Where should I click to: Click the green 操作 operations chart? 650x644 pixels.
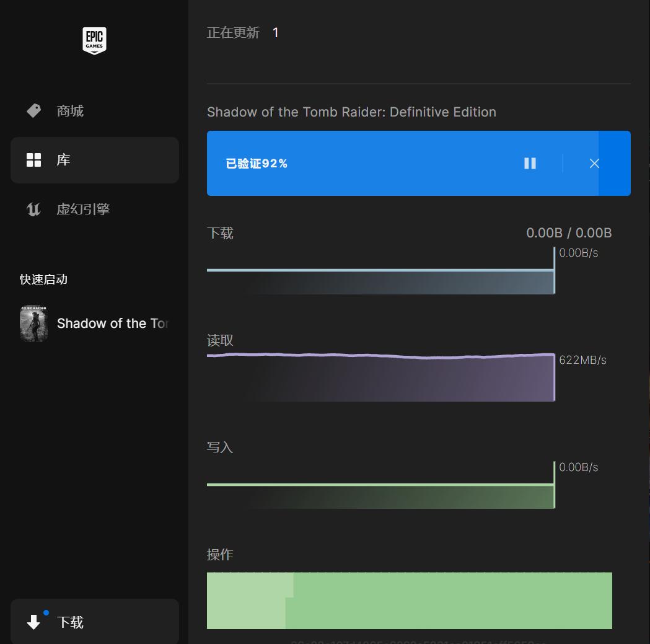pyautogui.click(x=409, y=600)
